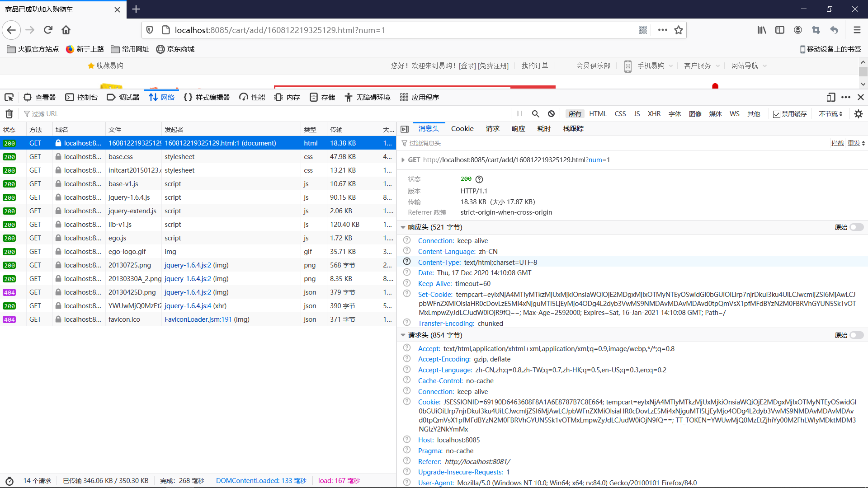Screen dimensions: 868x488
Task: Open the 控制台 console panel
Action: coord(81,97)
